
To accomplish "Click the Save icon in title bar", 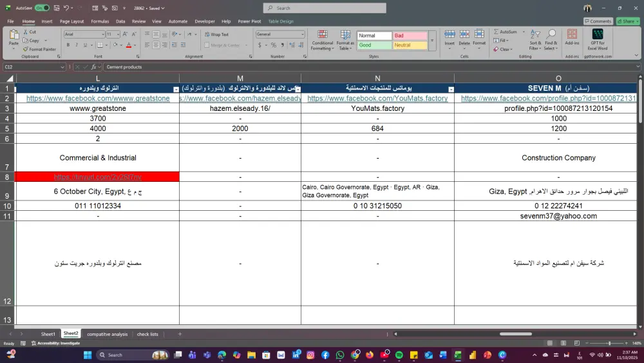I will (57, 8).
